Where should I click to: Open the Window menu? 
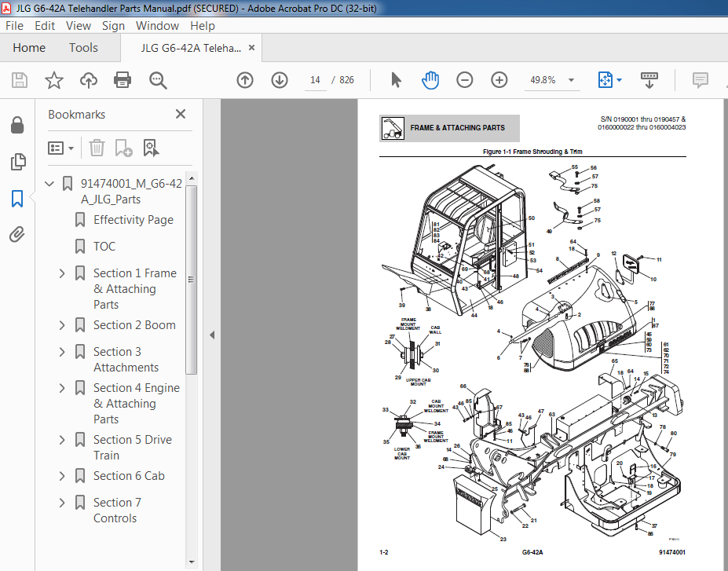click(157, 26)
